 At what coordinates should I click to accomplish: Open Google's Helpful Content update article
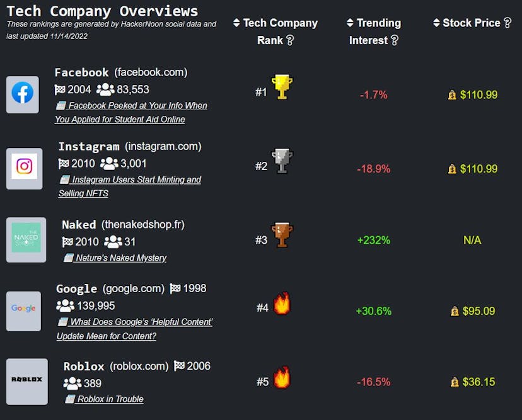(x=135, y=329)
